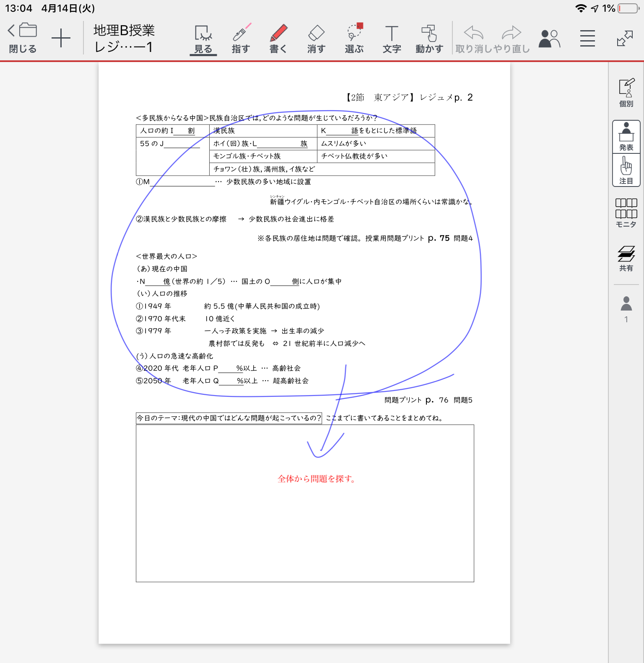Select the 見る view mode tool

(203, 39)
